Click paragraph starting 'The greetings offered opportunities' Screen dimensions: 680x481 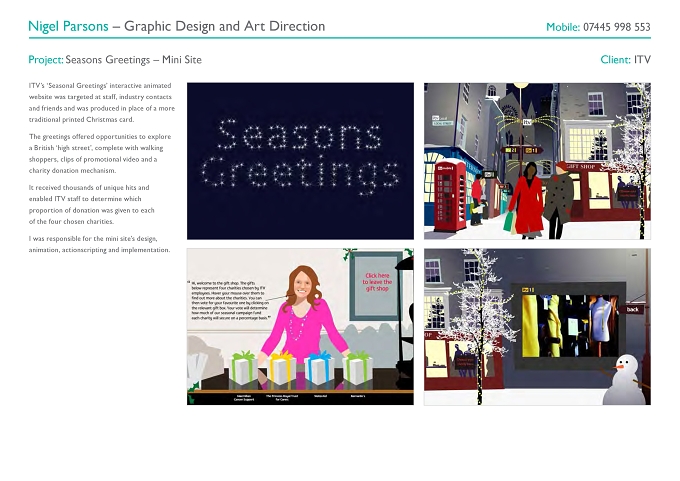pos(100,154)
